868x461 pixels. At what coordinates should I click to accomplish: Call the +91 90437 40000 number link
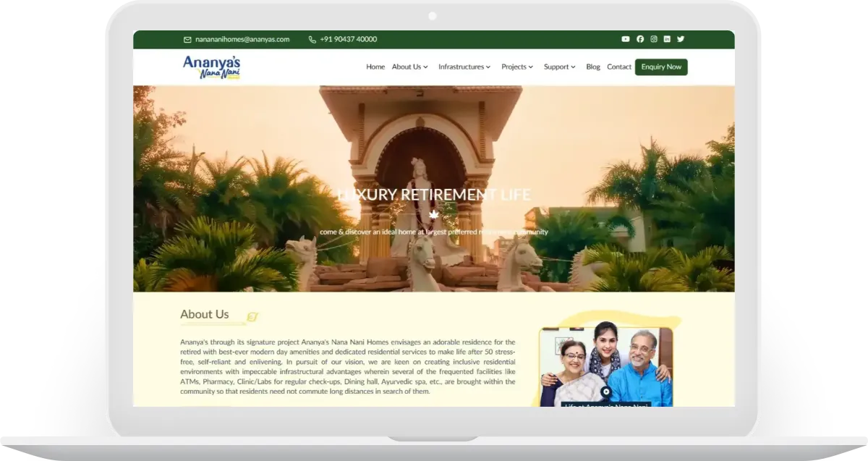(348, 40)
